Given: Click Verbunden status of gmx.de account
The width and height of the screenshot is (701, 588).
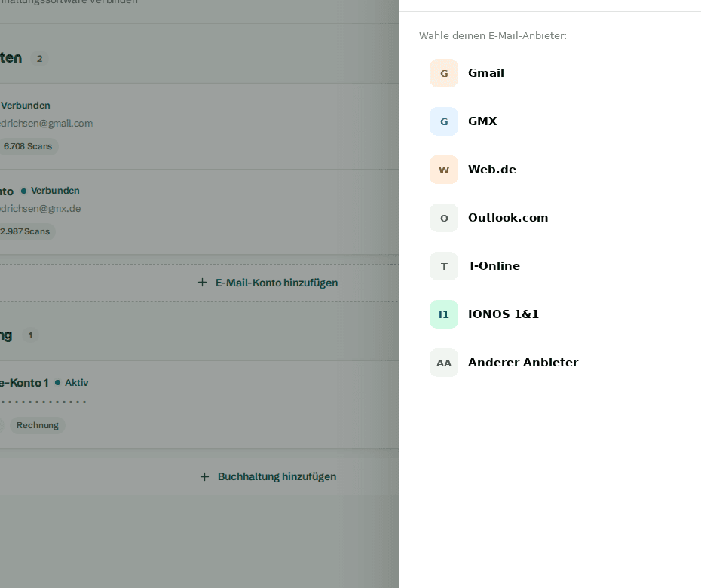Looking at the screenshot, I should click(55, 191).
